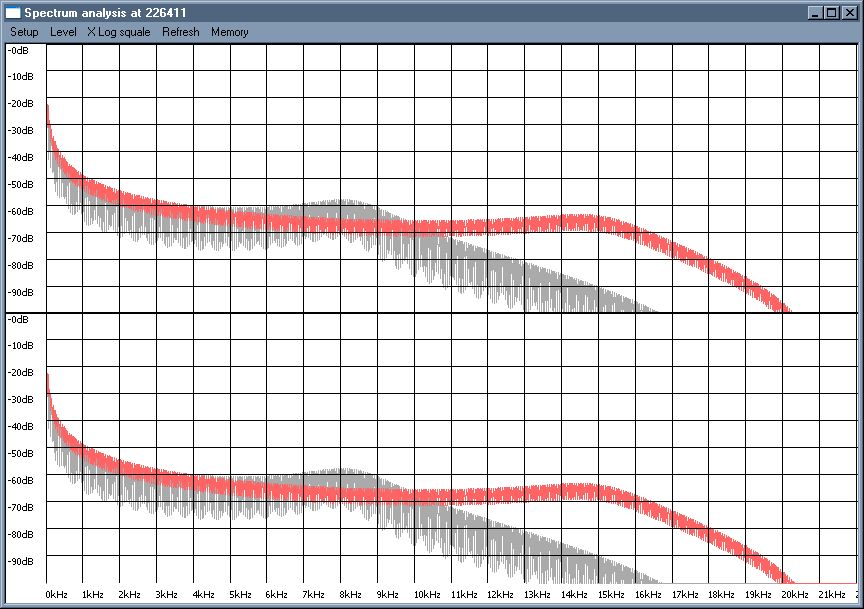Open the Setup menu

(x=23, y=32)
